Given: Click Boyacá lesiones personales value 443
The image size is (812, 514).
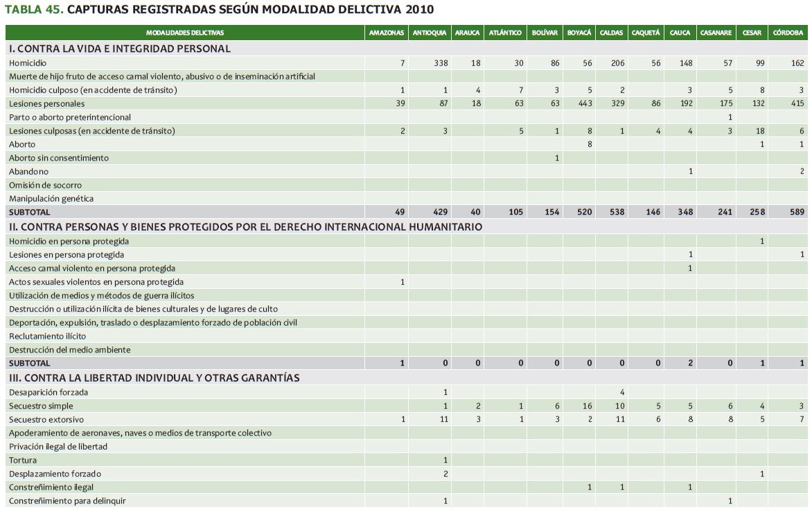Looking at the screenshot, I should click(x=583, y=103).
